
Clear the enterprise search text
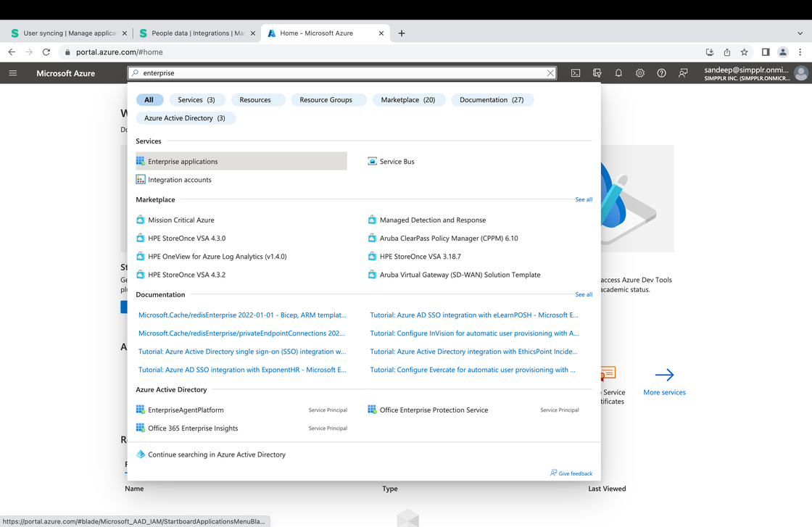pos(550,73)
